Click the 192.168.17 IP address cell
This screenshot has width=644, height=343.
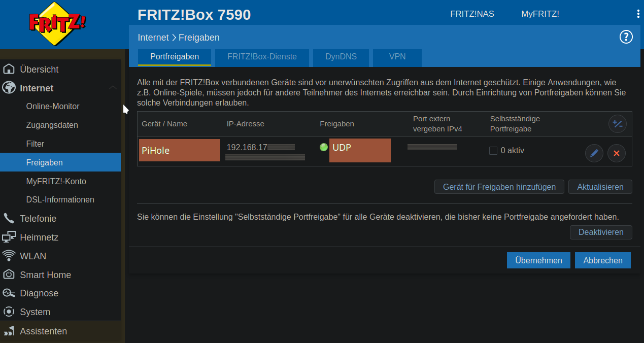point(261,147)
